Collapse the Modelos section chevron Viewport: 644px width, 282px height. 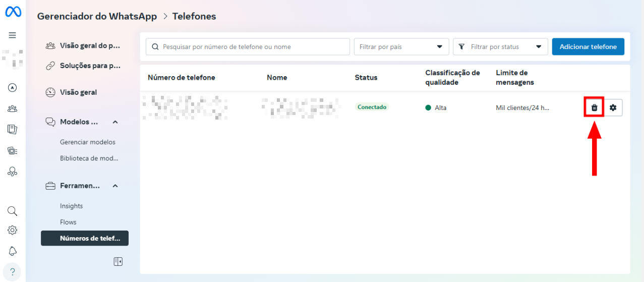pyautogui.click(x=115, y=122)
